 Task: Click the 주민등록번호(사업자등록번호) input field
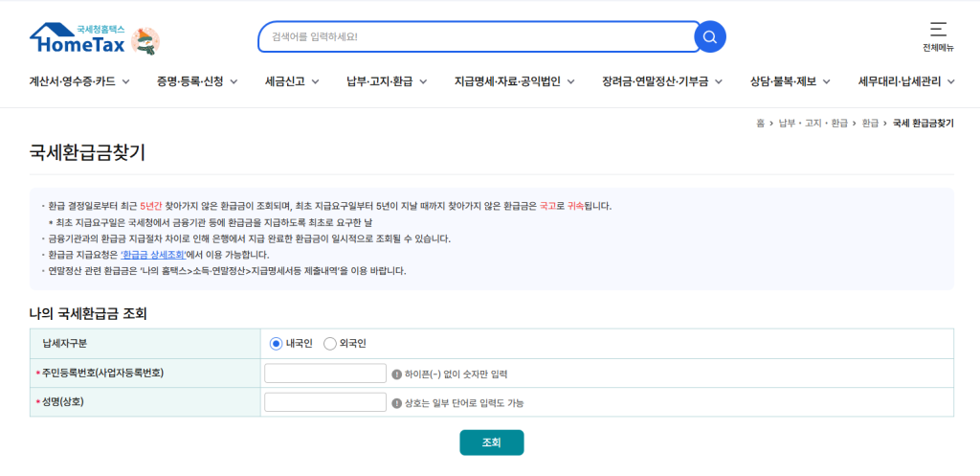pos(325,374)
